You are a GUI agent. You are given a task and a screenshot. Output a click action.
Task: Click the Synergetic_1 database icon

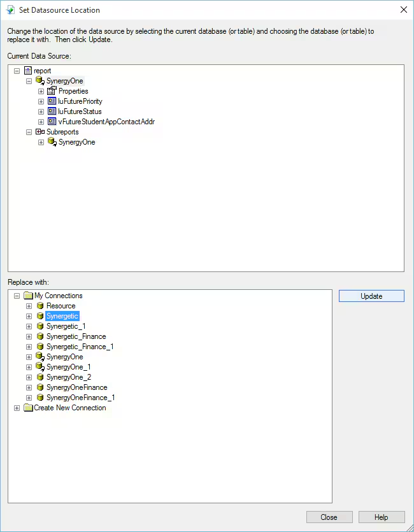coord(40,326)
